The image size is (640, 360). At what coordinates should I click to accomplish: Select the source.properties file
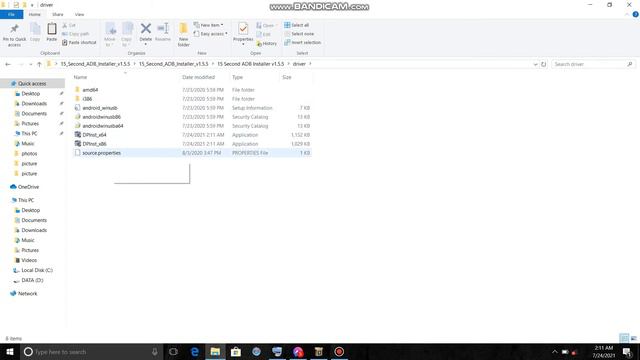[x=102, y=153]
